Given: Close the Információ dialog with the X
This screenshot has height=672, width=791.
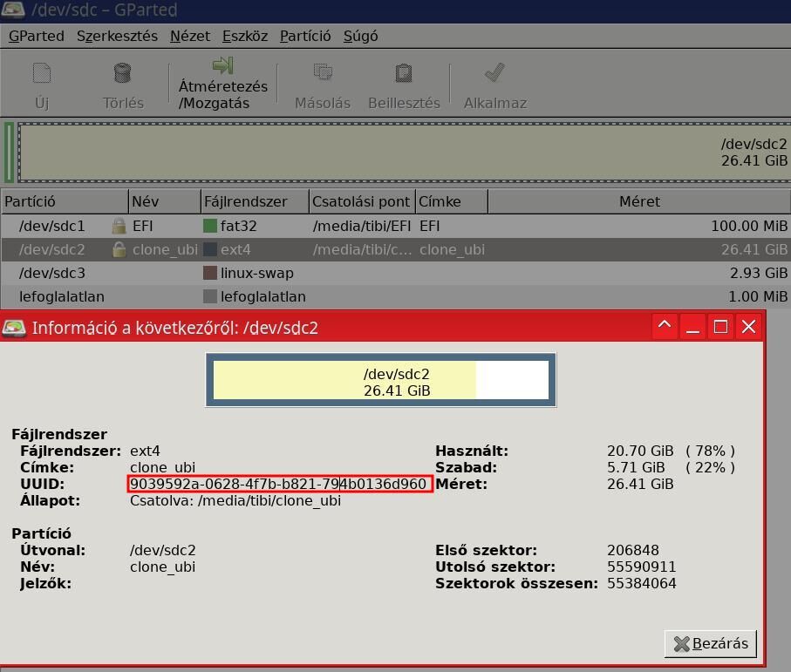Looking at the screenshot, I should 748,327.
